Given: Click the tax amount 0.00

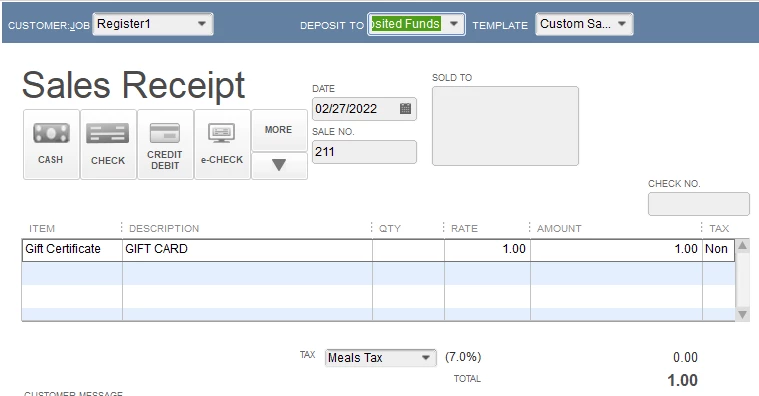Looking at the screenshot, I should click(685, 358).
